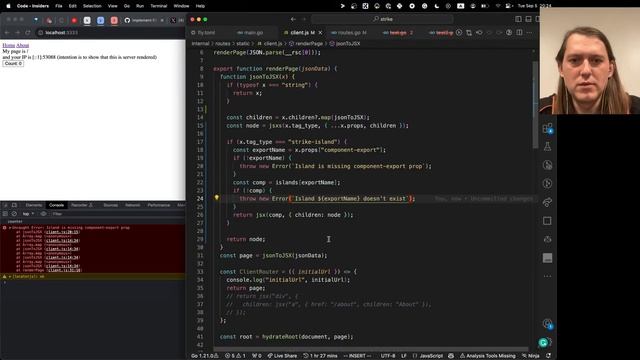Click Go 1.21.0 in the status bar

click(x=204, y=356)
